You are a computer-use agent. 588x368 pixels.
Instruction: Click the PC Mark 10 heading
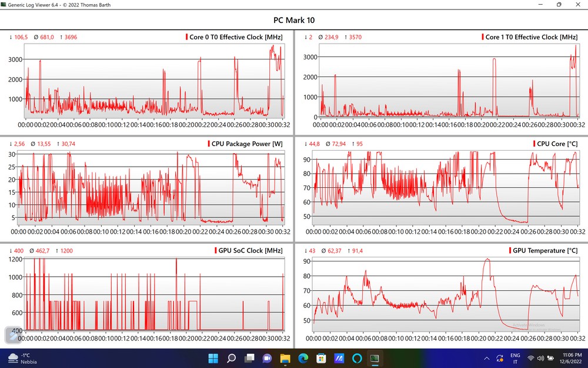(294, 19)
